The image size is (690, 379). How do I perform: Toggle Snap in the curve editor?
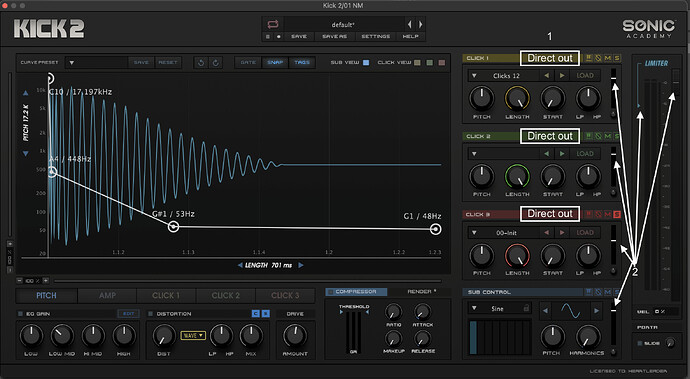(x=275, y=63)
